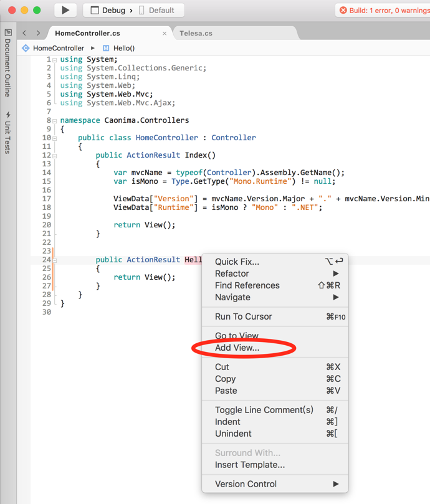Image resolution: width=430 pixels, height=504 pixels.
Task: Click the Hello() method breadcrumb icon
Action: click(106, 48)
